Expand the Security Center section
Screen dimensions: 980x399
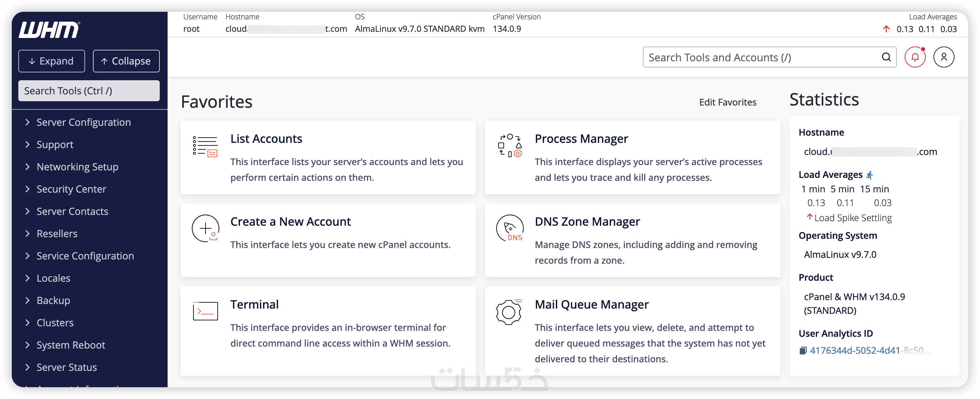tap(71, 189)
